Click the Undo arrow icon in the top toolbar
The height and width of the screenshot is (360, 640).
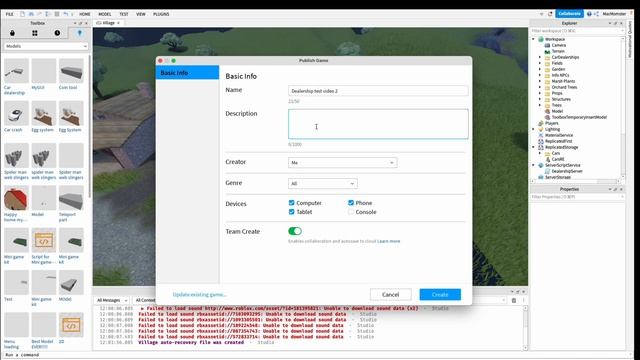pyautogui.click(x=65, y=14)
